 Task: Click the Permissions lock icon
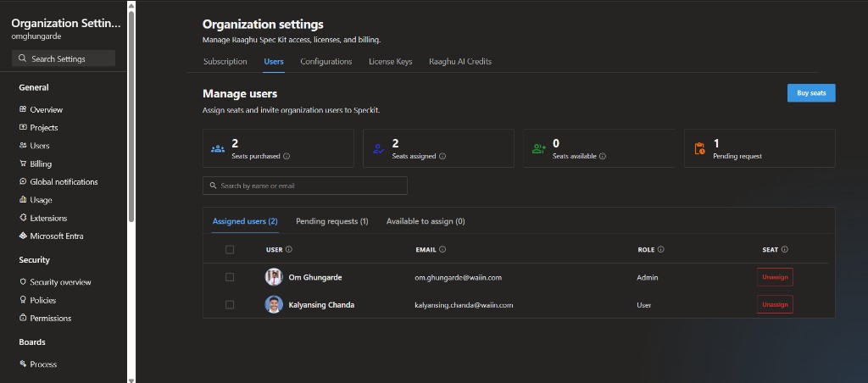23,318
